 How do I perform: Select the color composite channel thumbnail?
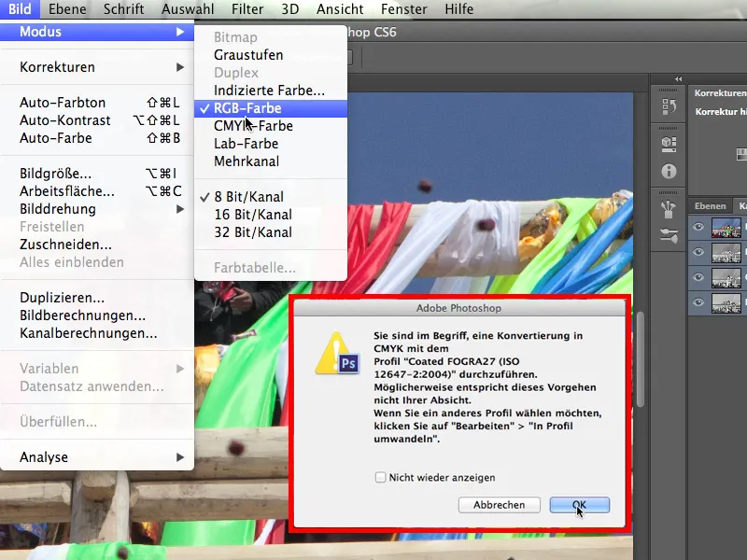tap(726, 228)
